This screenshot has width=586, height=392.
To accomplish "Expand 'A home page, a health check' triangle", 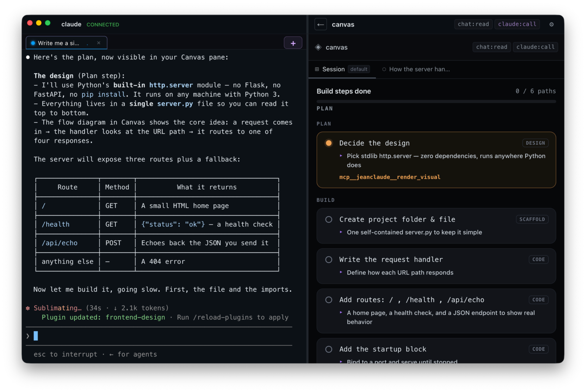I will [x=341, y=312].
